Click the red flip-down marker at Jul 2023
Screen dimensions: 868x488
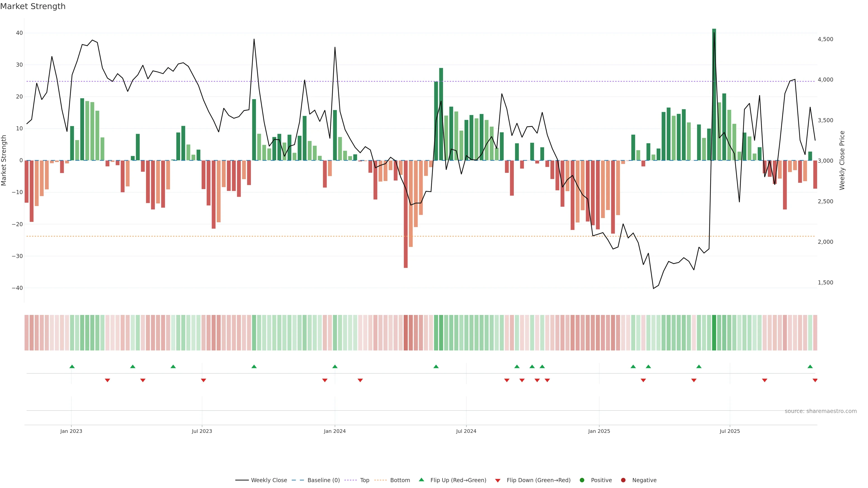[203, 380]
